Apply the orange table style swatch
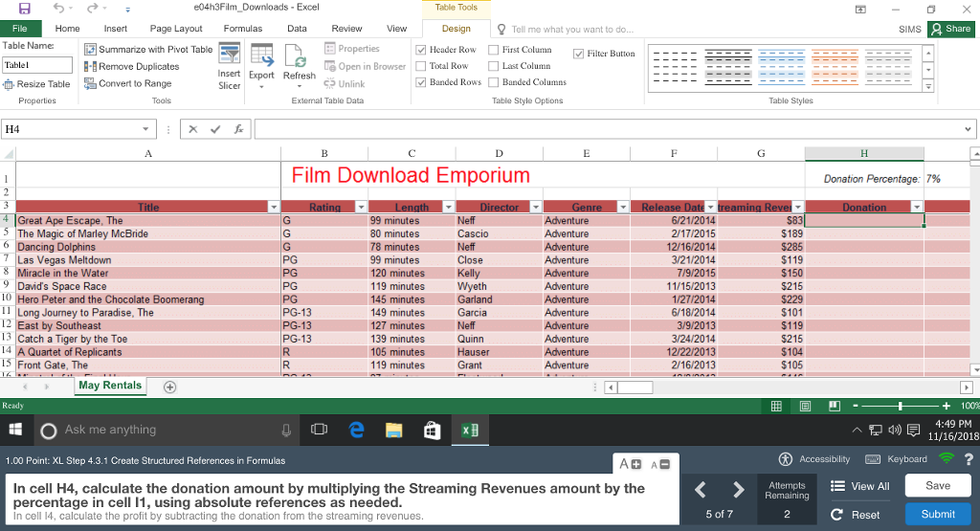Viewport: 980px width, 531px height. (835, 67)
